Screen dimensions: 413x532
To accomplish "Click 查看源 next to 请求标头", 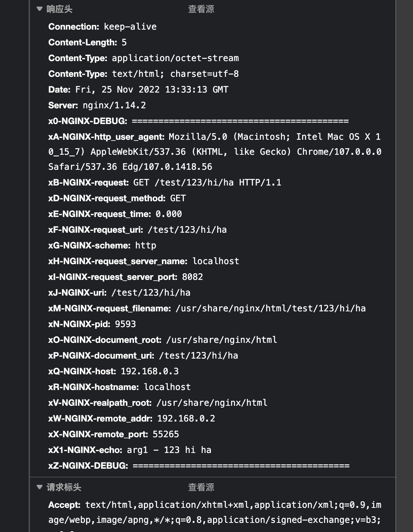I will pos(201,487).
